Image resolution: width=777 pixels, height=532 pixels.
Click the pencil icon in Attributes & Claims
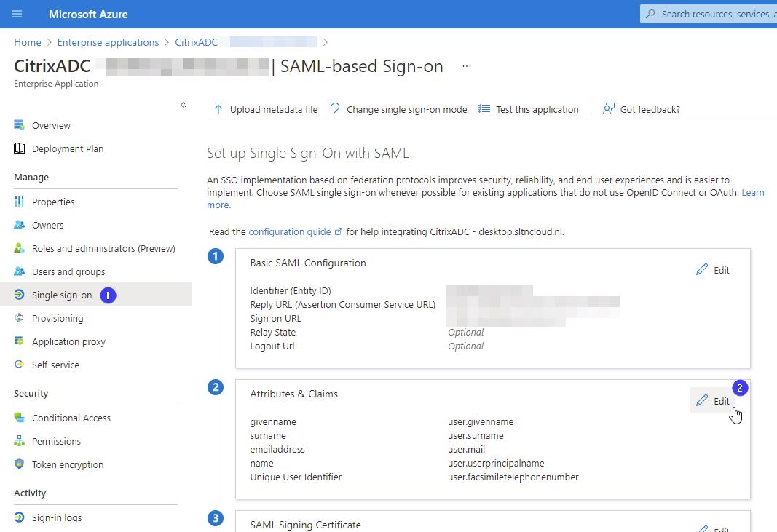pyautogui.click(x=702, y=400)
